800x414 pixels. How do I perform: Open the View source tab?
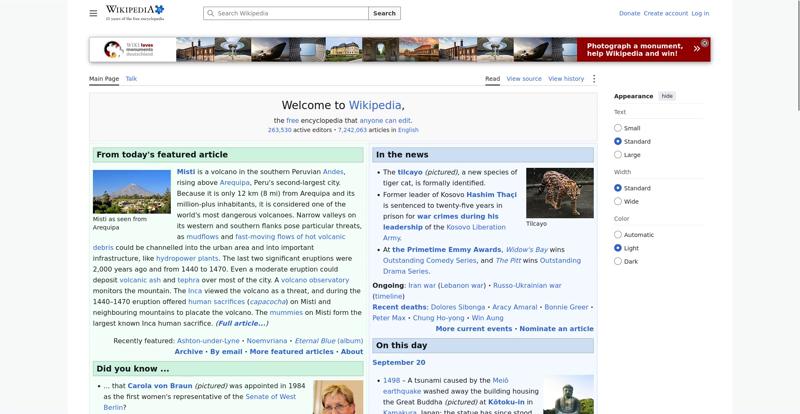coord(524,79)
